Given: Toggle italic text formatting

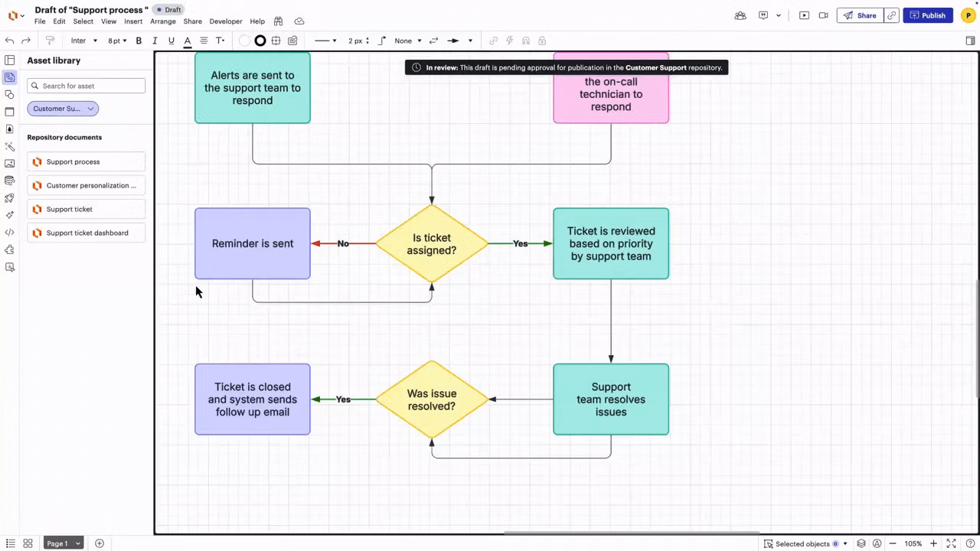Looking at the screenshot, I should 155,41.
